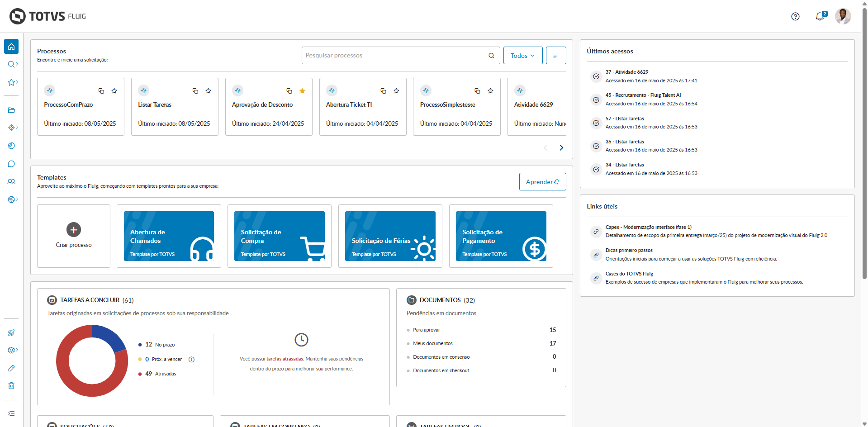Open the Solicitação de Férias template

[390, 236]
